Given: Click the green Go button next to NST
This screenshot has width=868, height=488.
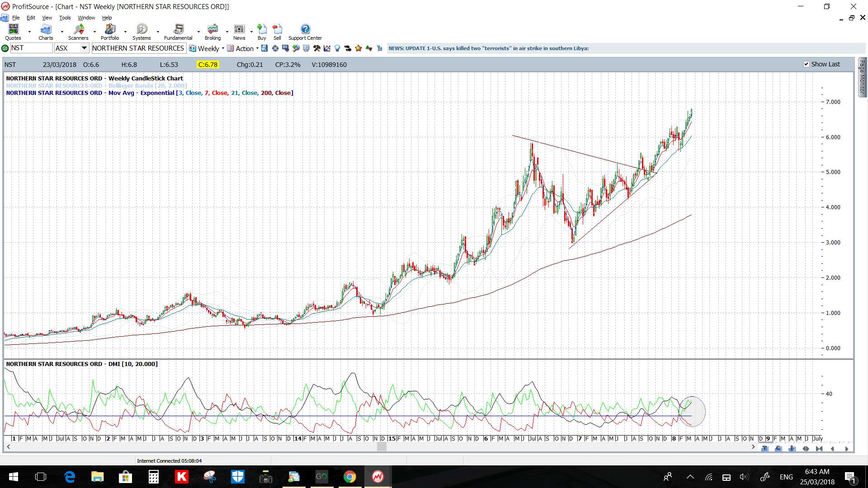Looking at the screenshot, I should pyautogui.click(x=5, y=48).
